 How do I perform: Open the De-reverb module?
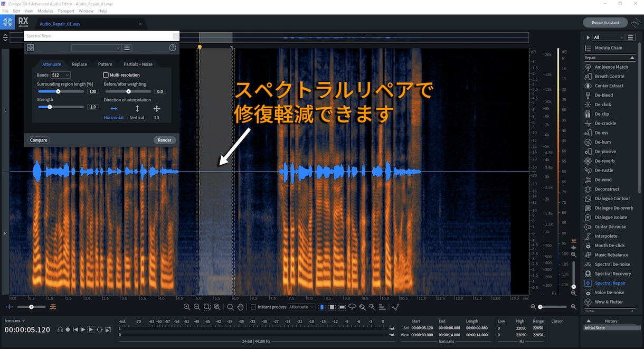click(610, 161)
